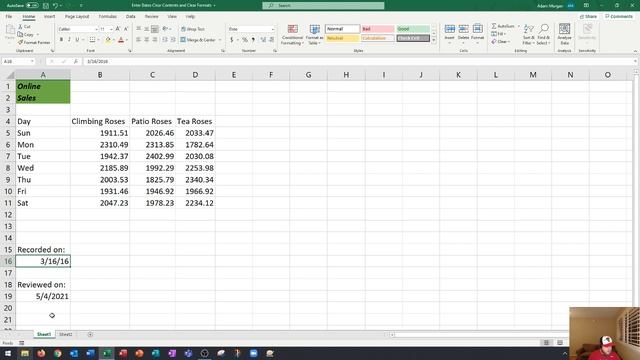
Task: Click the Undo arrow icon
Action: [x=55, y=6]
